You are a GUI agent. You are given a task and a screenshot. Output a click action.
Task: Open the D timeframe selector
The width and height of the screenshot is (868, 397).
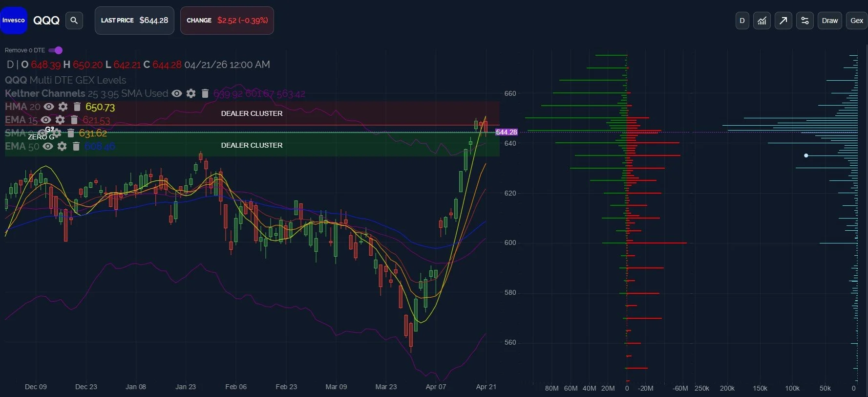point(742,21)
